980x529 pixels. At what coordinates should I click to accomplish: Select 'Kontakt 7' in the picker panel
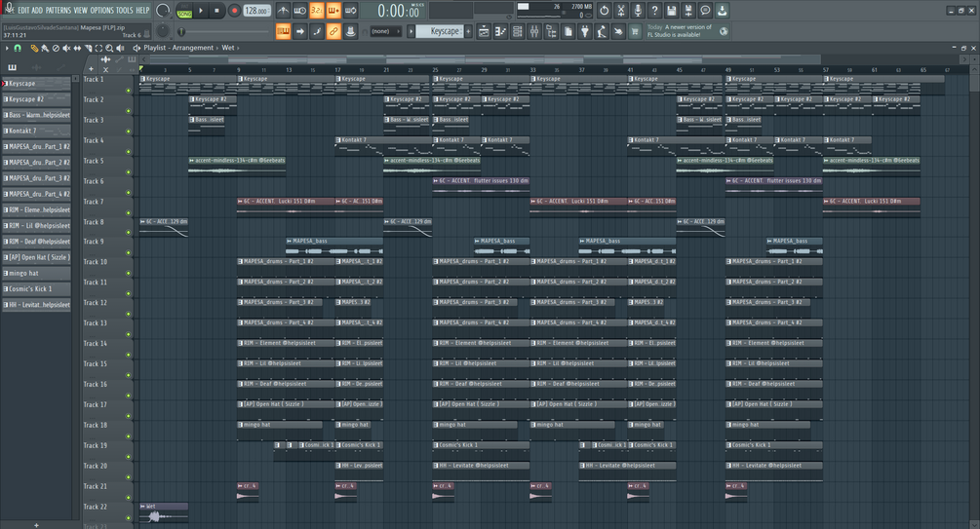(36, 131)
